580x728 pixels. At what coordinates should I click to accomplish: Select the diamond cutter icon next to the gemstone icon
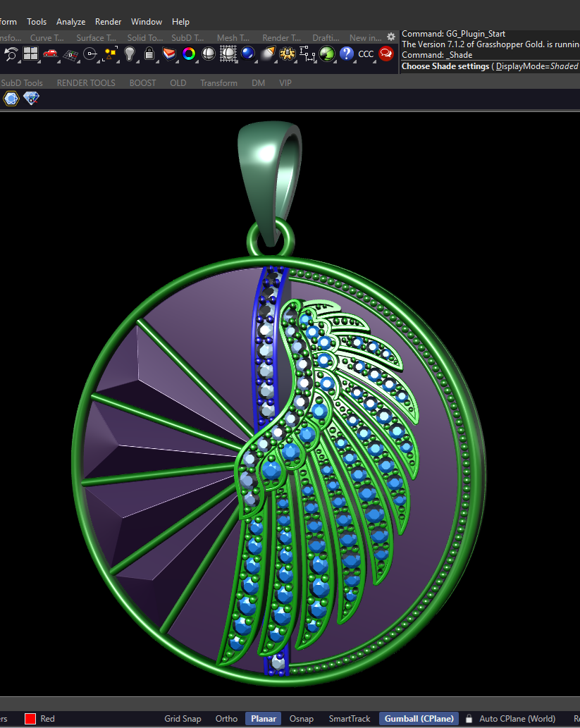point(31,99)
